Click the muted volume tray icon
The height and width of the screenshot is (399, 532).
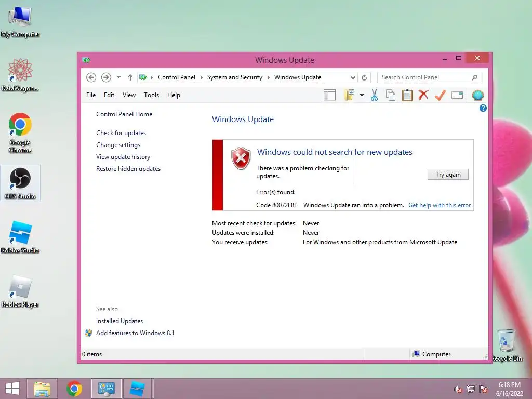(458, 389)
